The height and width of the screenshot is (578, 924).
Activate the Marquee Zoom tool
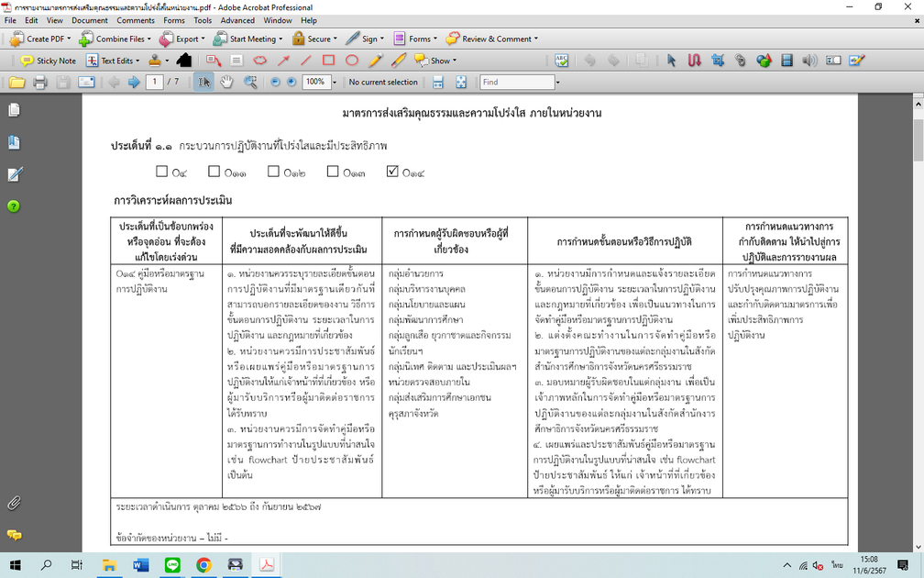point(250,82)
